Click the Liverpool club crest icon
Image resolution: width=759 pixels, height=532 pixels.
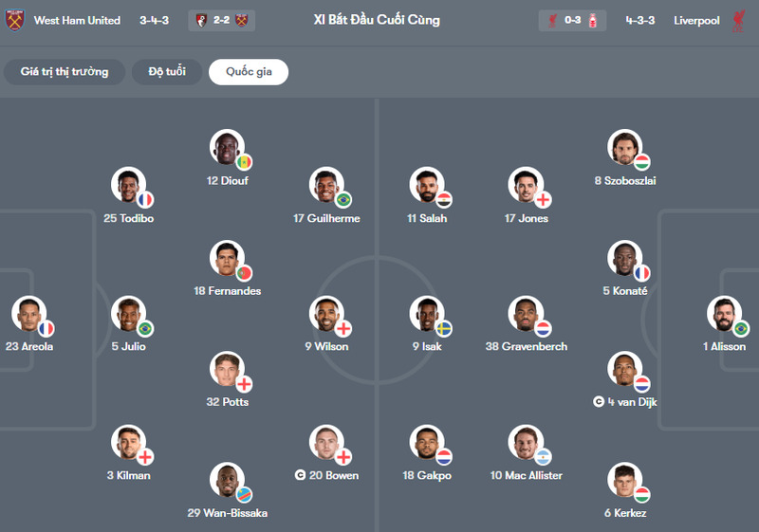(x=739, y=20)
